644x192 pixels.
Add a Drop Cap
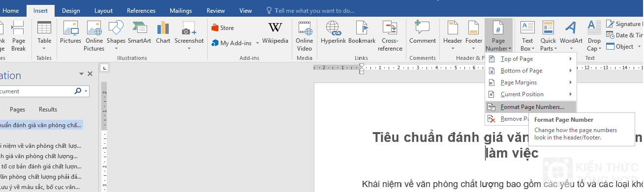click(594, 35)
